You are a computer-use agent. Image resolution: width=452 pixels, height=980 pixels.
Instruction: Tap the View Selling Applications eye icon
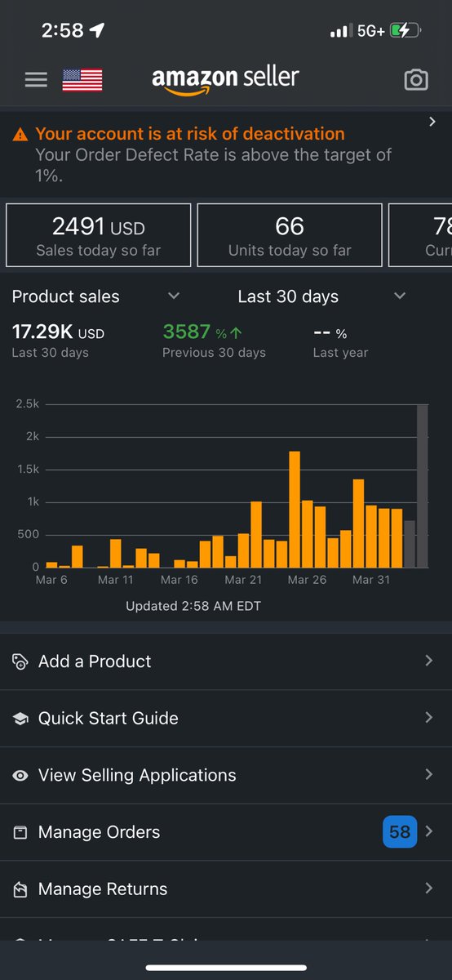pos(20,776)
